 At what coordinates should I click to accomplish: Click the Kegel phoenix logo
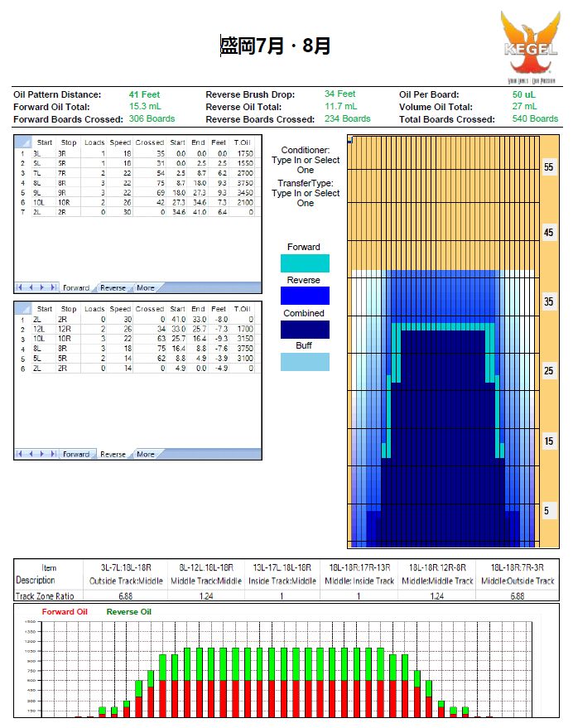[x=531, y=47]
